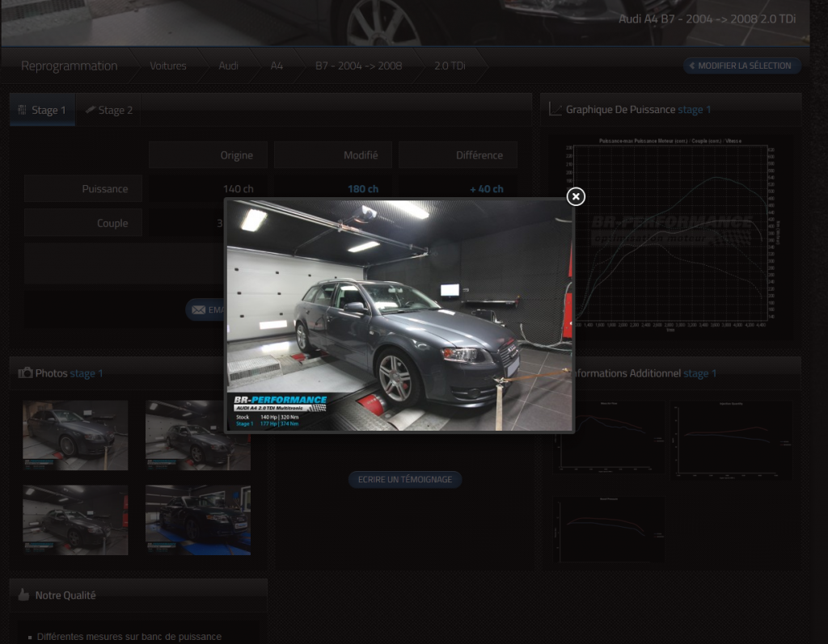Screen dimensions: 828x644
Task: Open the Voitures breadcrumb level
Action: (167, 65)
